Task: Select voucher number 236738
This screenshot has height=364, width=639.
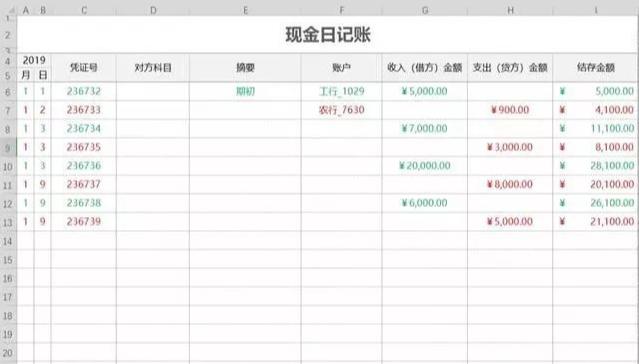Action: coord(84,203)
